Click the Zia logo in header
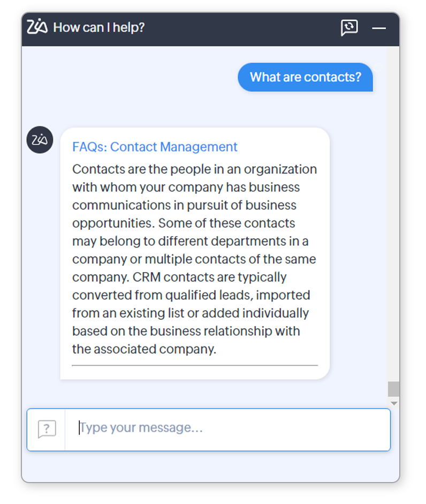 37,27
